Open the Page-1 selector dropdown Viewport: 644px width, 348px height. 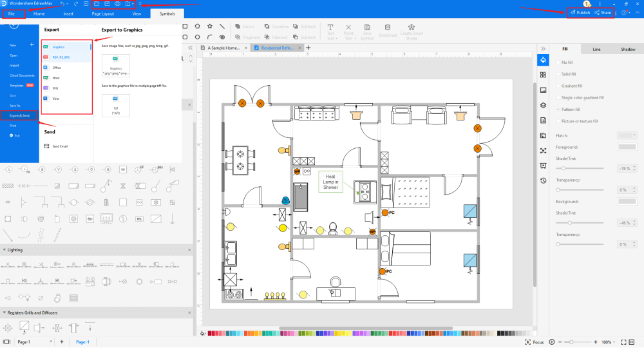51,342
